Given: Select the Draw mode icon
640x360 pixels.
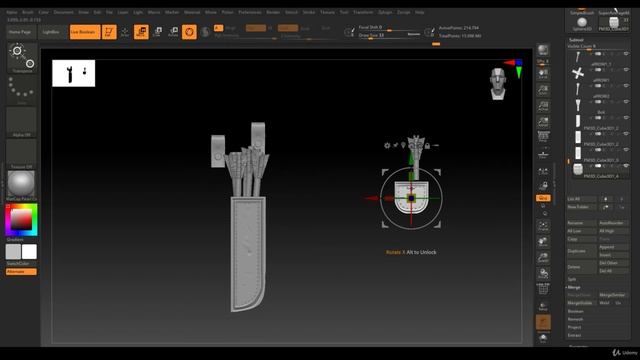Looking at the screenshot, I should pos(125,32).
